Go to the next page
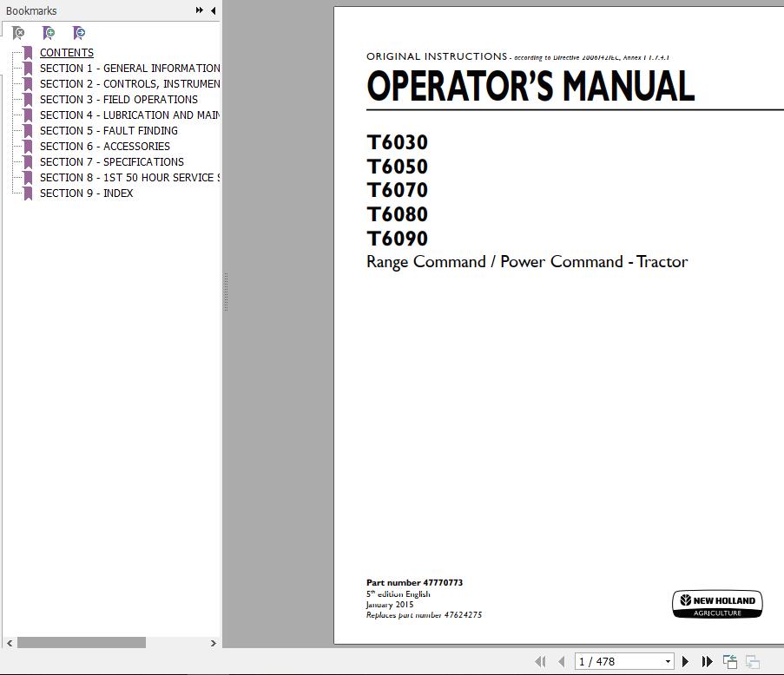The image size is (784, 675). 686,661
